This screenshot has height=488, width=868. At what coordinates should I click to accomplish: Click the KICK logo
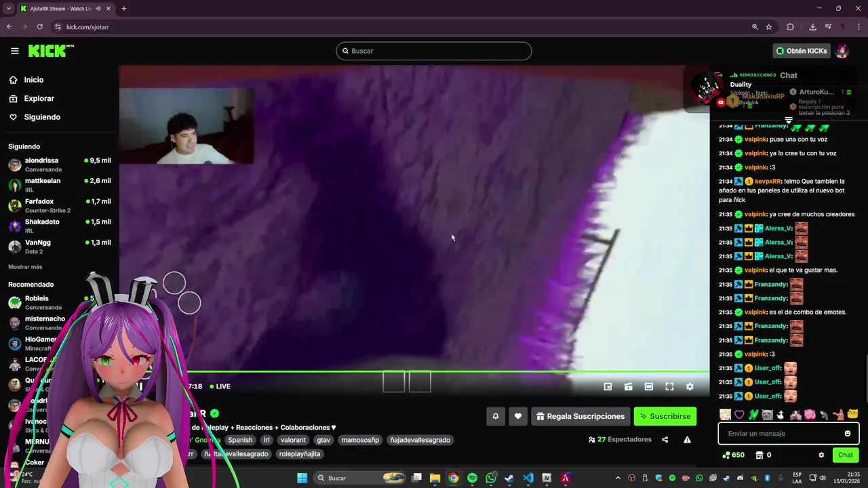(x=51, y=51)
